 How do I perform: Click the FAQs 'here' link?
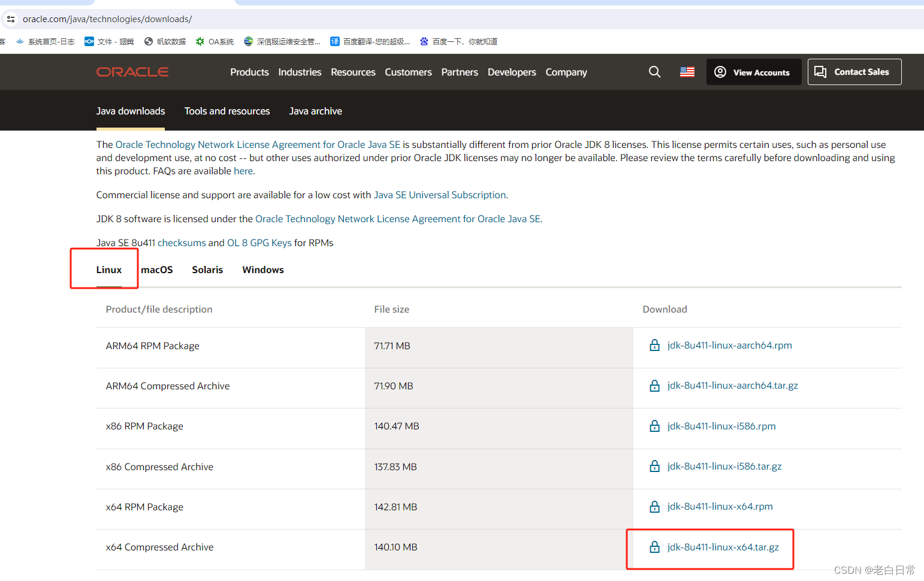(x=243, y=171)
